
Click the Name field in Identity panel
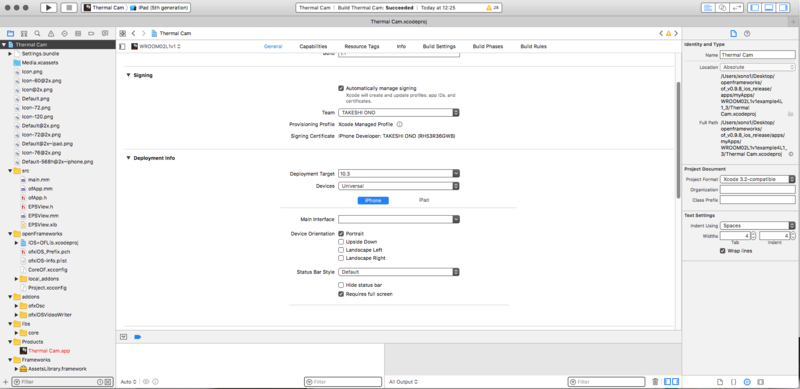point(758,55)
